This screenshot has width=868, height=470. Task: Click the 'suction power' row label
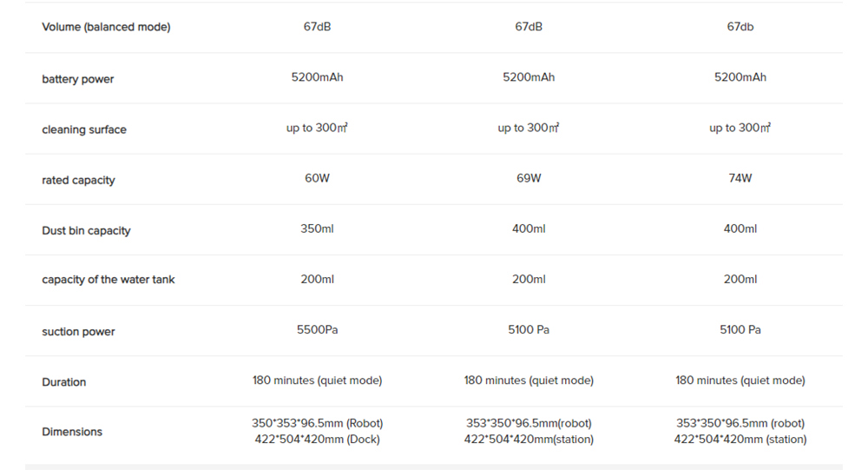pos(78,331)
